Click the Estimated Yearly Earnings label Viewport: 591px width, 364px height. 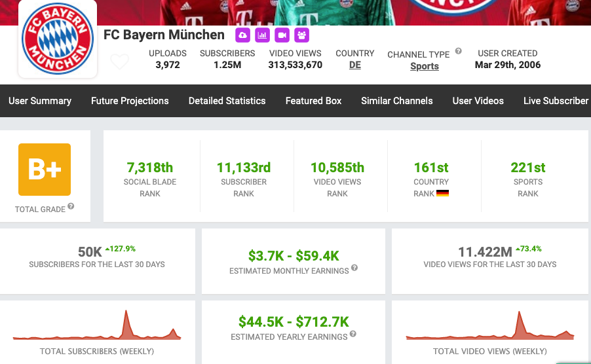click(x=289, y=337)
